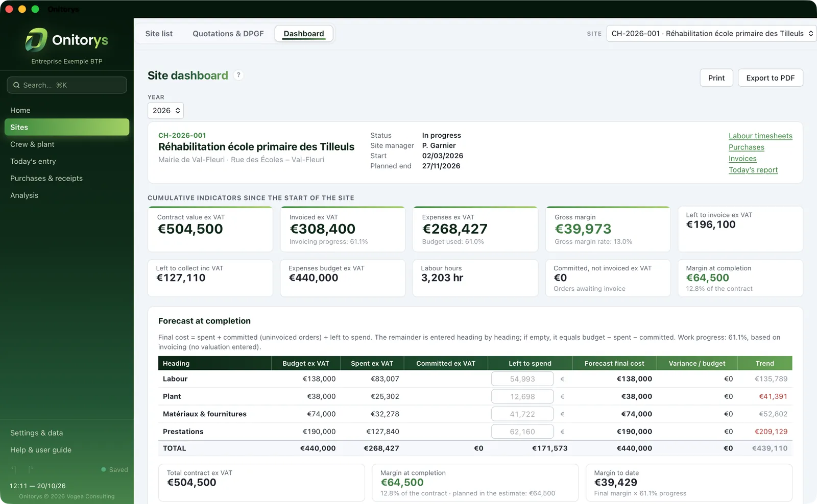817x504 pixels.
Task: Click the Forecast final cost column header
Action: point(614,363)
